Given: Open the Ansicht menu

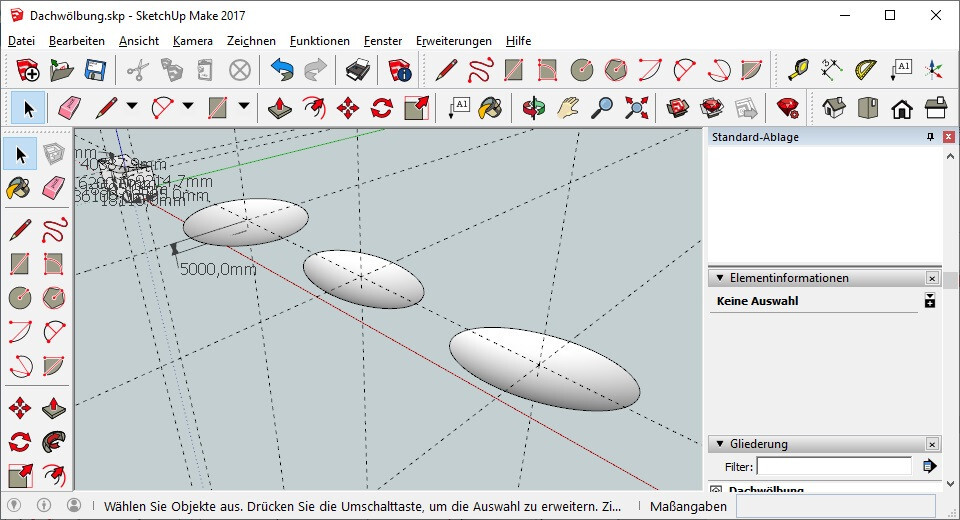Looking at the screenshot, I should (x=139, y=41).
